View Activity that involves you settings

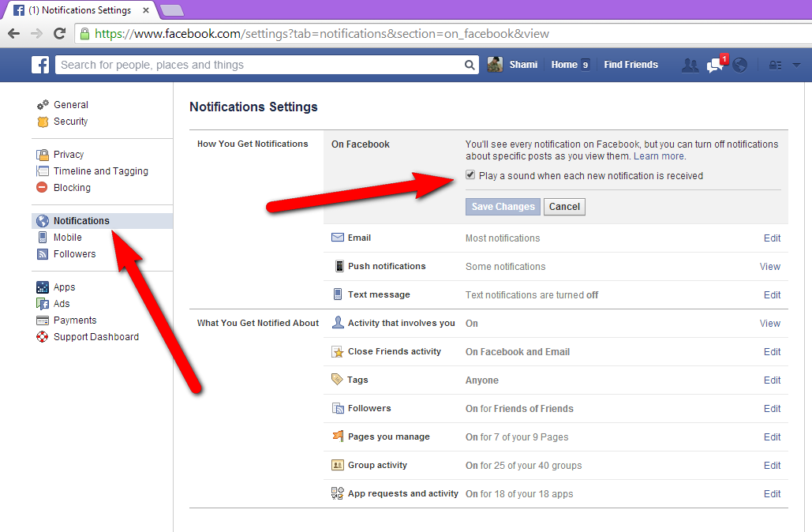pos(769,324)
